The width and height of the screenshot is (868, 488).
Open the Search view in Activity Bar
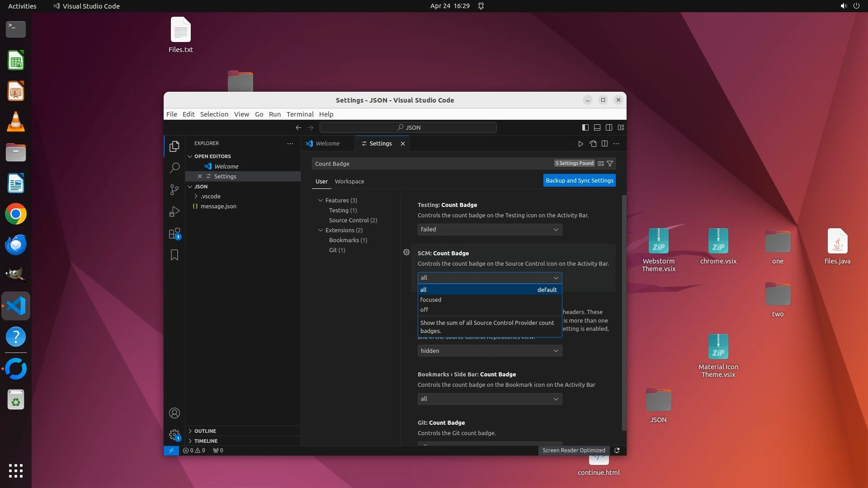(174, 168)
